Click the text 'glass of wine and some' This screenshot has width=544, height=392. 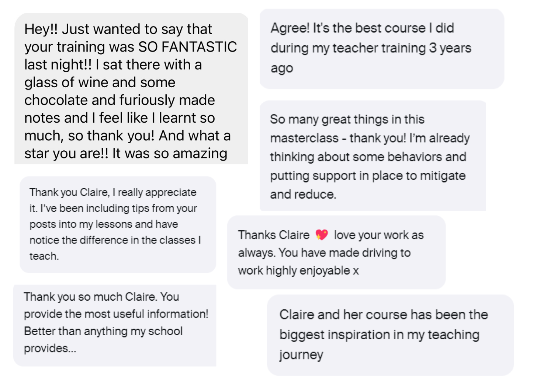100,82
